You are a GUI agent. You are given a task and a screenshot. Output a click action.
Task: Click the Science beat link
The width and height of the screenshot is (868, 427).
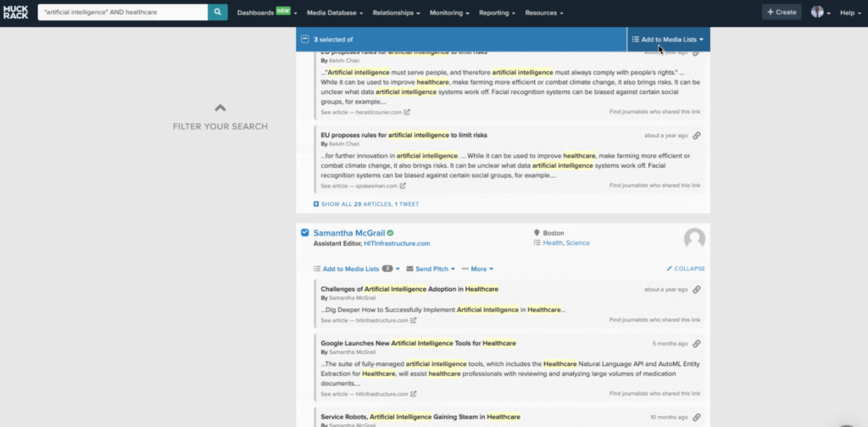pyautogui.click(x=578, y=243)
